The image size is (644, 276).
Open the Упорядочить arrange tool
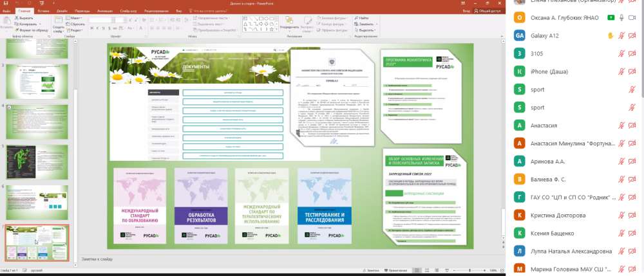point(289,23)
